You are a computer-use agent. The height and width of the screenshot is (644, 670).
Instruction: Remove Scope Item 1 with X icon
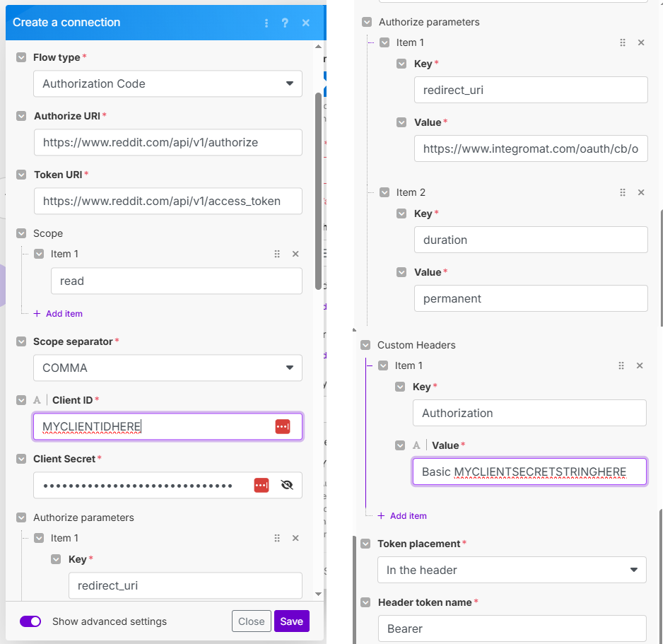coord(295,254)
